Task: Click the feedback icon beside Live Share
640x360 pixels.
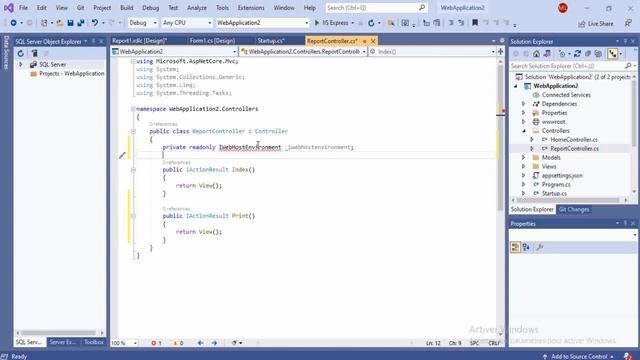Action: coord(628,23)
